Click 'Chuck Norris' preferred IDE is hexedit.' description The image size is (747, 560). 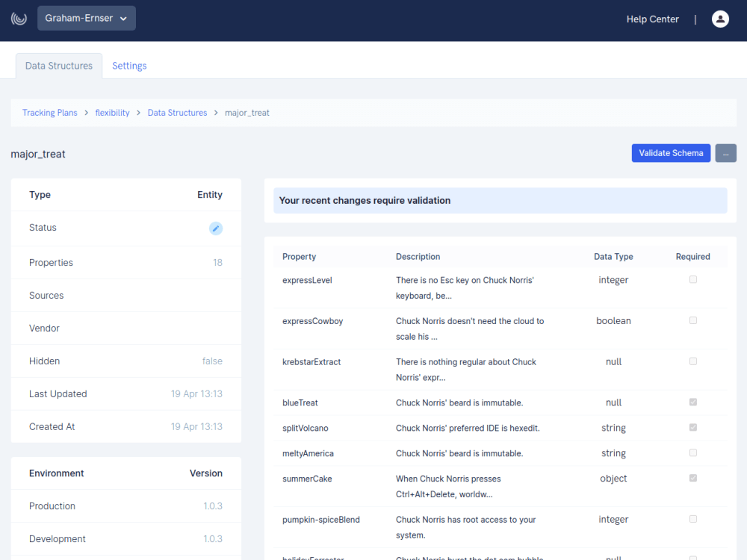pos(468,429)
